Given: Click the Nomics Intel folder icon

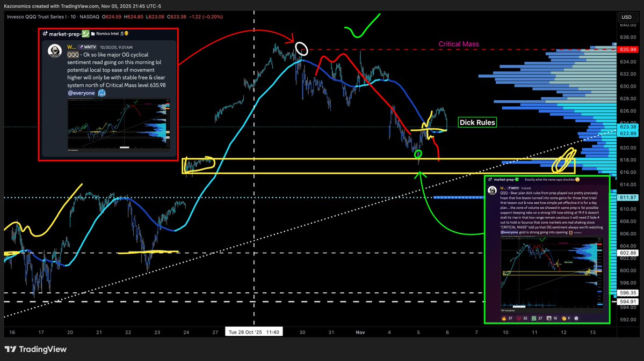Looking at the screenshot, I should tap(93, 34).
